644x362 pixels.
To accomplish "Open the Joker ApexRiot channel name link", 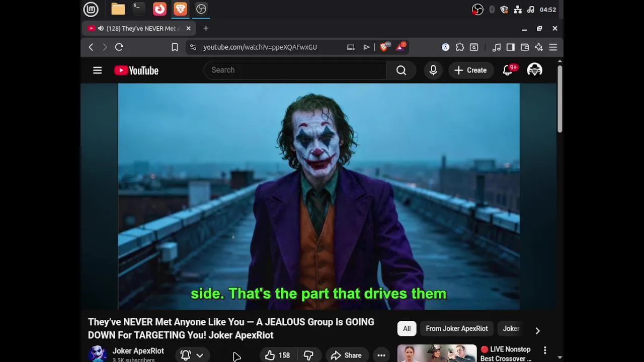I will tap(138, 351).
